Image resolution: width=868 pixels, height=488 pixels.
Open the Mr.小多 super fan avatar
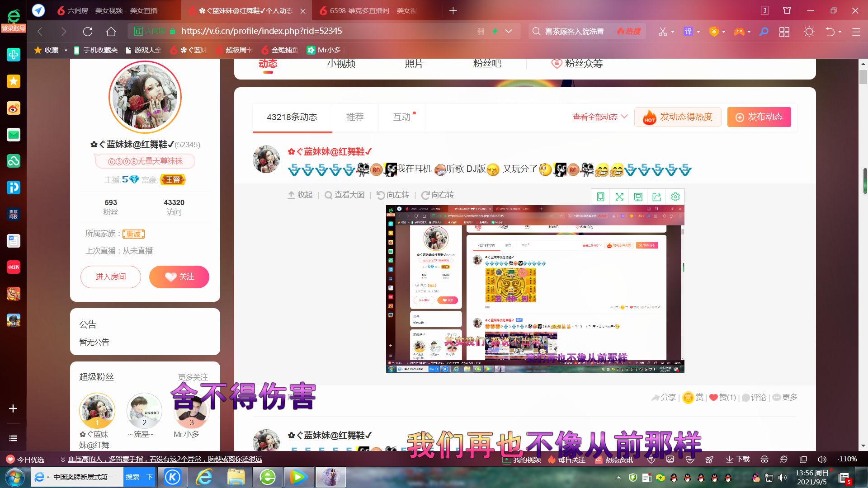(191, 411)
